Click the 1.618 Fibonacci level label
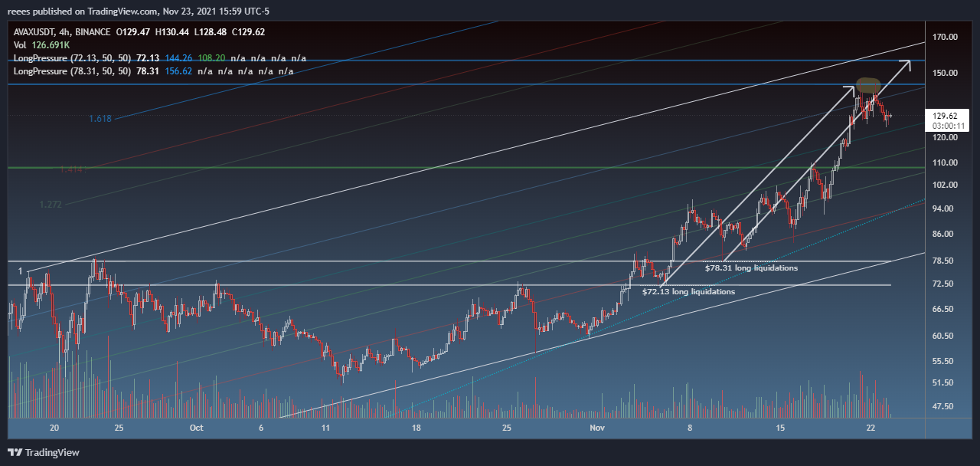This screenshot has width=980, height=466. 100,119
